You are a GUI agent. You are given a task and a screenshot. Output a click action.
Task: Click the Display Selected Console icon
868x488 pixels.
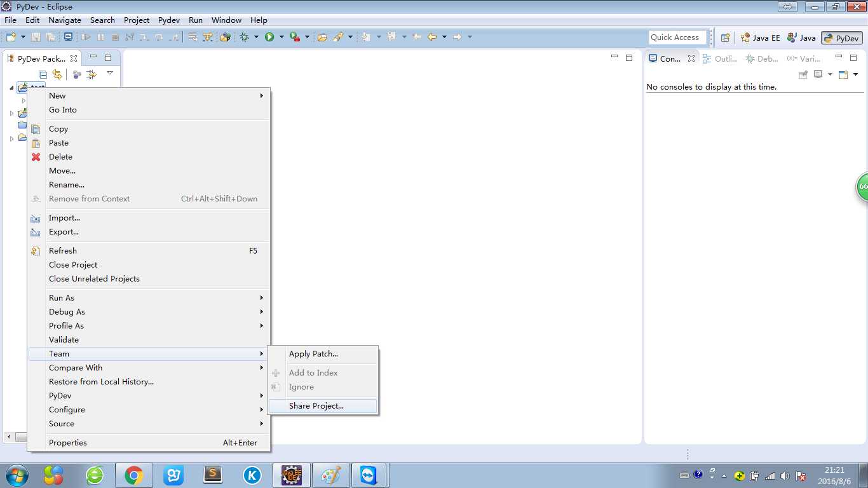tap(818, 74)
